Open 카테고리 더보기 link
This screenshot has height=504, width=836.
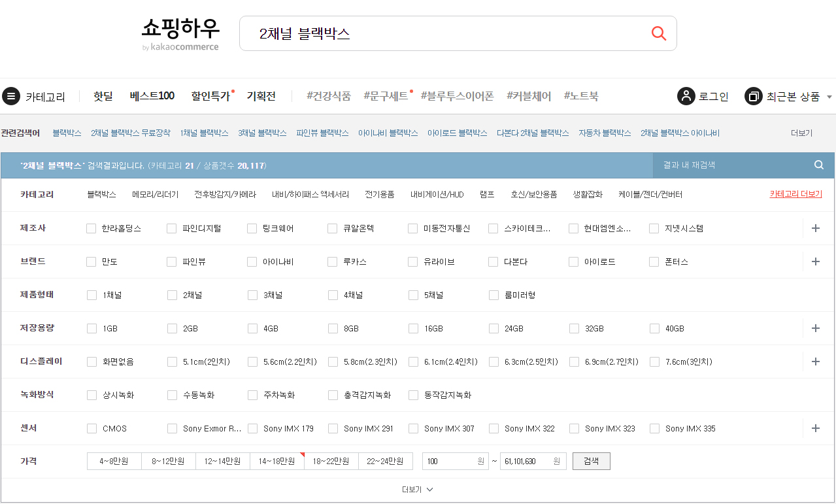tap(796, 194)
